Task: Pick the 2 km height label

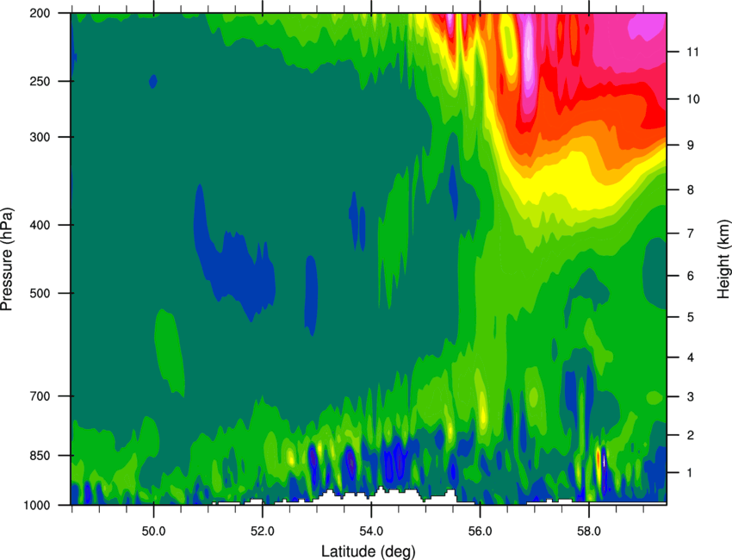Action: (x=691, y=435)
